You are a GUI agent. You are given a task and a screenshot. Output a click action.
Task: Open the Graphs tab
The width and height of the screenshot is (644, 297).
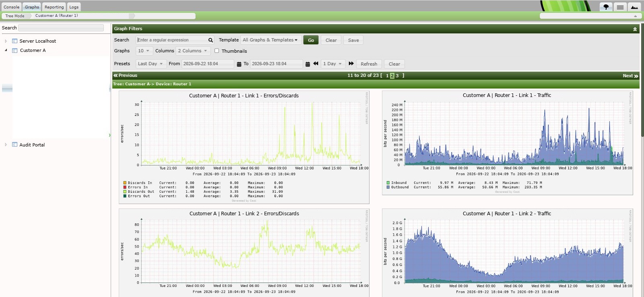[x=32, y=7]
